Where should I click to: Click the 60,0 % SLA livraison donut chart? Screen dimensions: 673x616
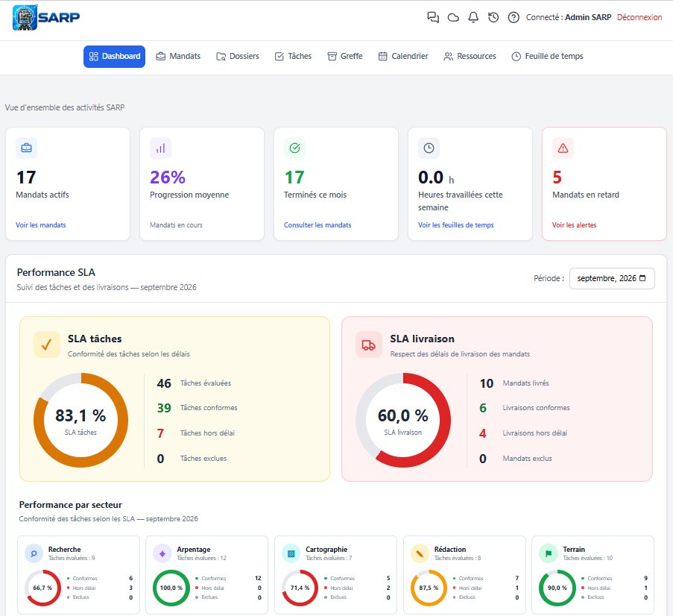(x=403, y=420)
